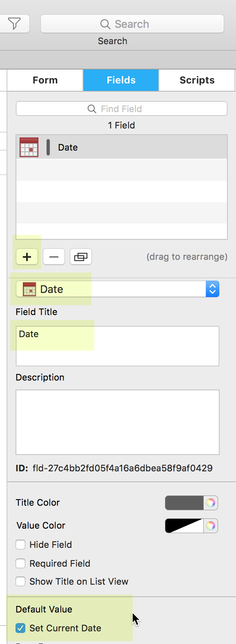
Task: Enable the Hide Field checkbox
Action: click(20, 545)
